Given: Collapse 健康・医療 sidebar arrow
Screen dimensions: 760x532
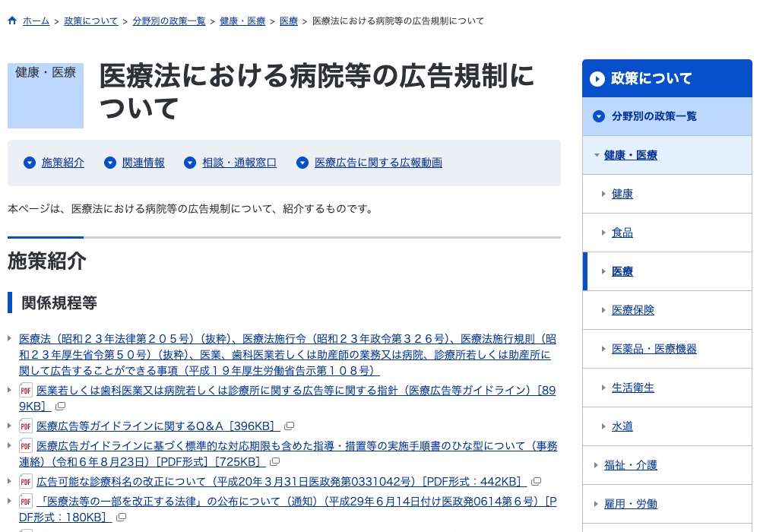Looking at the screenshot, I should (x=597, y=155).
